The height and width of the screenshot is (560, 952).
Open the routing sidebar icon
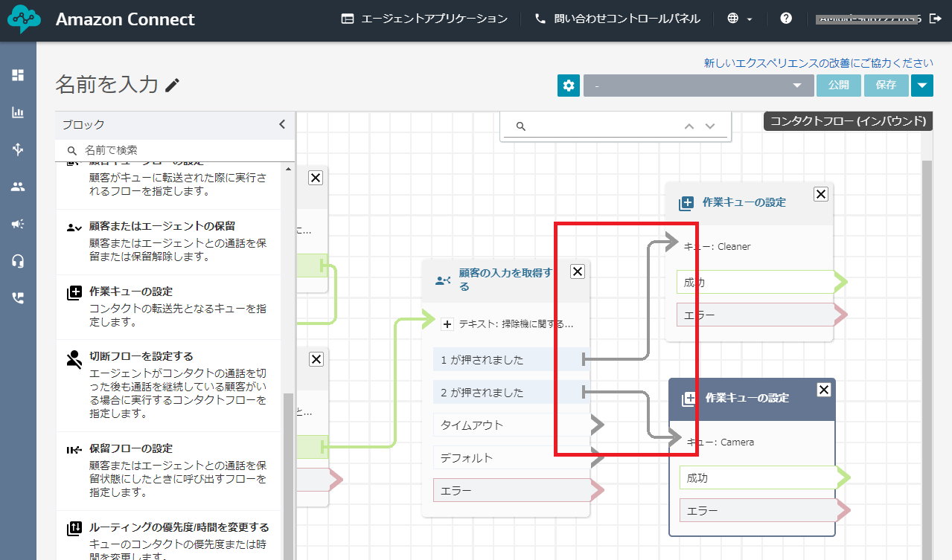click(x=18, y=149)
